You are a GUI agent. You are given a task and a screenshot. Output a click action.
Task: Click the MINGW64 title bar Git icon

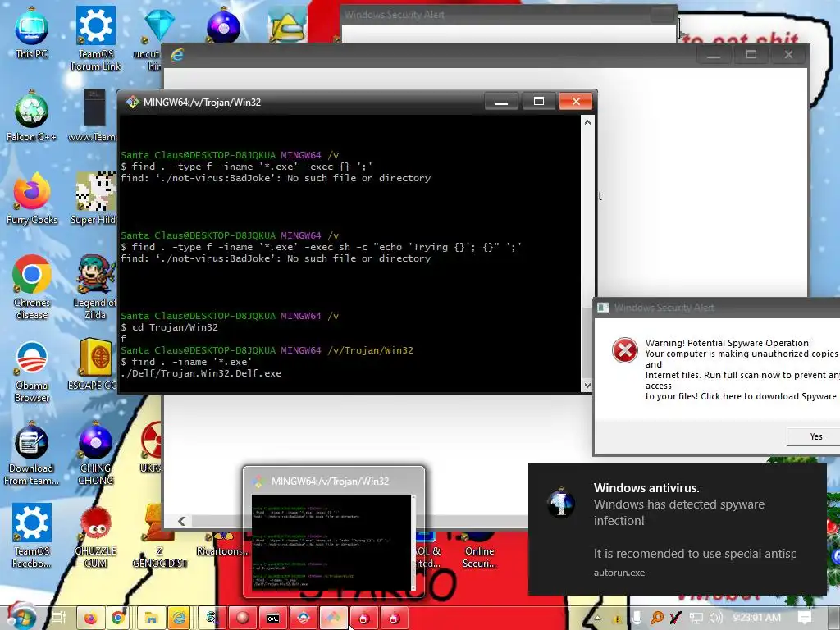point(132,102)
